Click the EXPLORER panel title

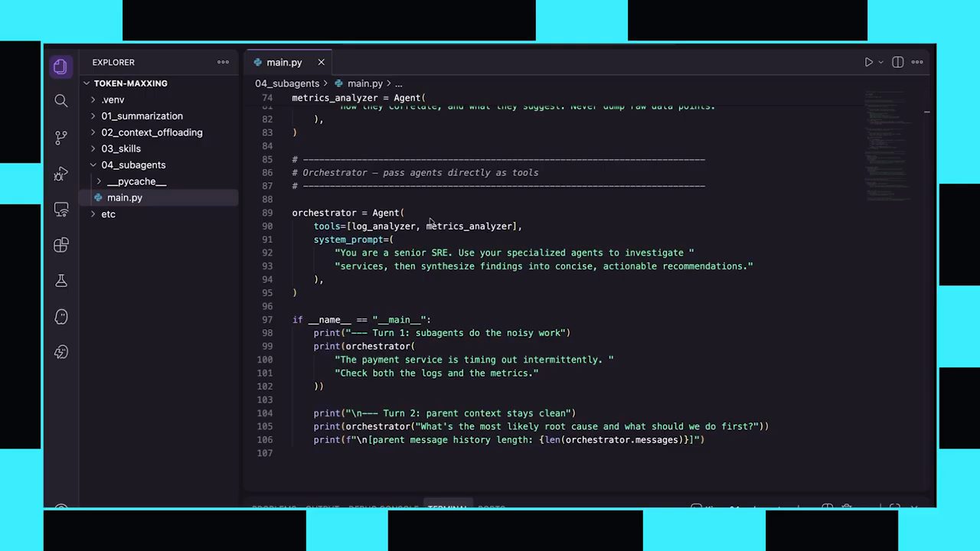point(113,62)
